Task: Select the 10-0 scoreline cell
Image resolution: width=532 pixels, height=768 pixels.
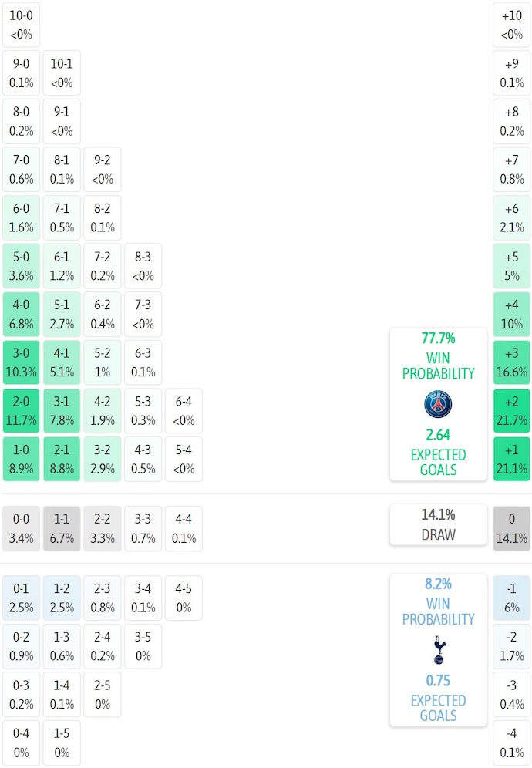Action: tap(22, 25)
